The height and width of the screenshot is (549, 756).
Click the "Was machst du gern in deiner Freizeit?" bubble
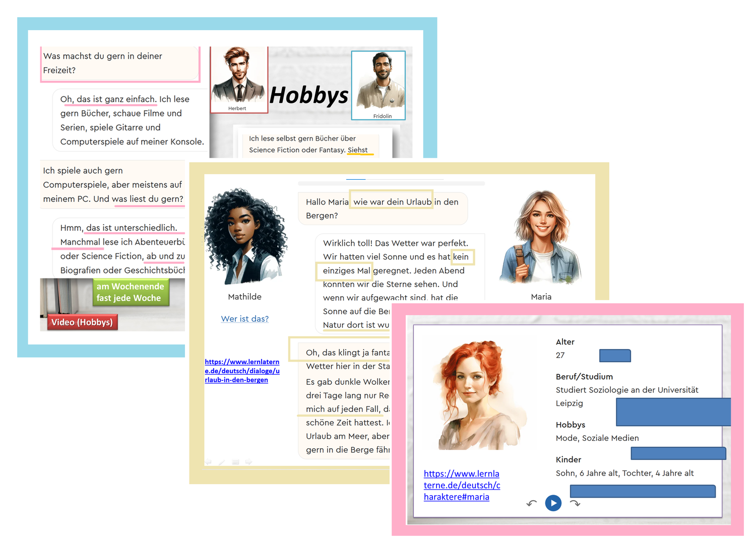[x=120, y=63]
